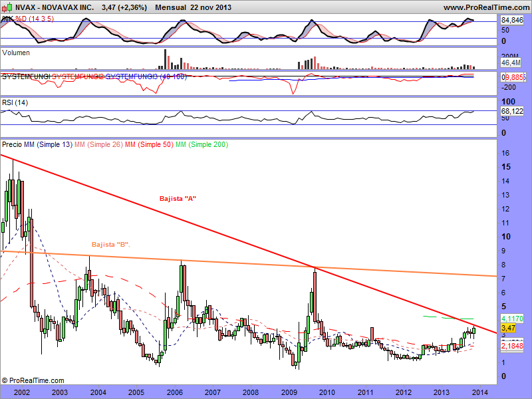Click bold price axis value 15
Viewport: 532px width, 399px height.
[x=506, y=167]
